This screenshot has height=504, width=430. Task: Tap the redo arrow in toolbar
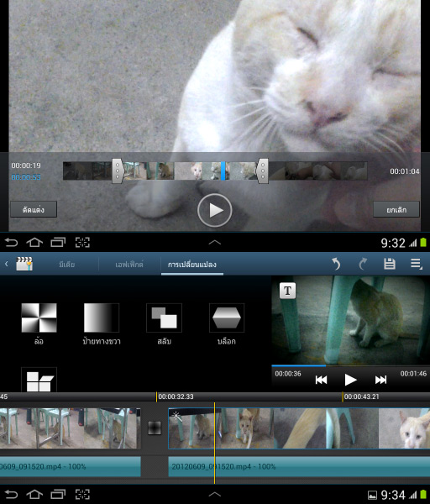tap(363, 264)
